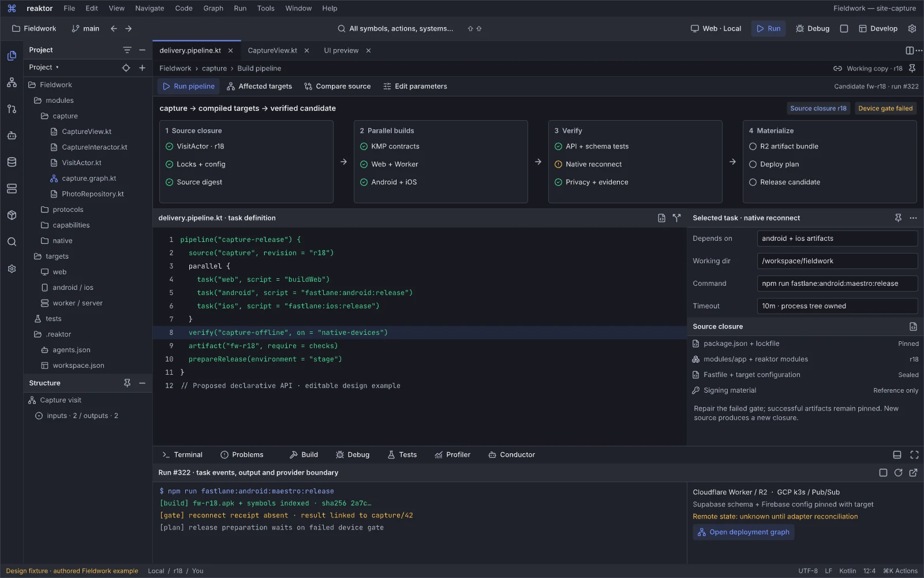Viewport: 924px width, 578px height.
Task: Click the filter lines icon in Project header
Action: click(127, 50)
